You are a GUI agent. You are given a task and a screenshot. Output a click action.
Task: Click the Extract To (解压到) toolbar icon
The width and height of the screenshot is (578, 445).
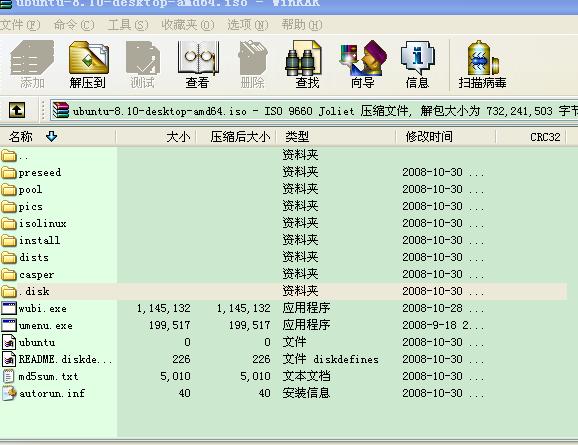pyautogui.click(x=88, y=58)
